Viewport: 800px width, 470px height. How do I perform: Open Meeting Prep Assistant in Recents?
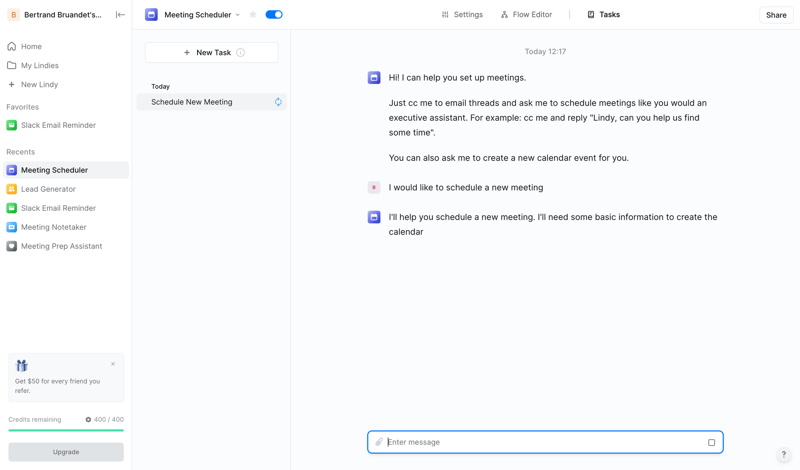(66, 246)
